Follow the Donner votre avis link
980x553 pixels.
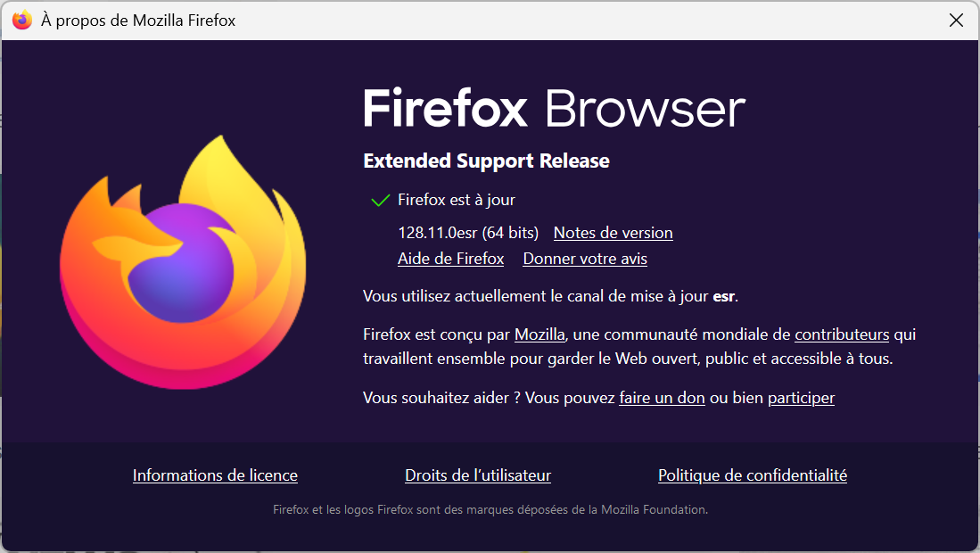(x=585, y=259)
